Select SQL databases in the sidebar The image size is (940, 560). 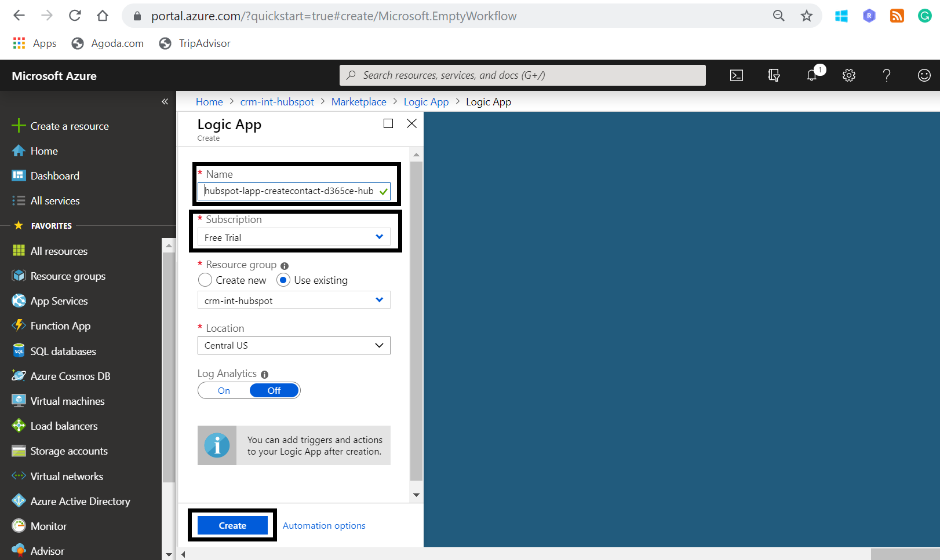pyautogui.click(x=63, y=351)
